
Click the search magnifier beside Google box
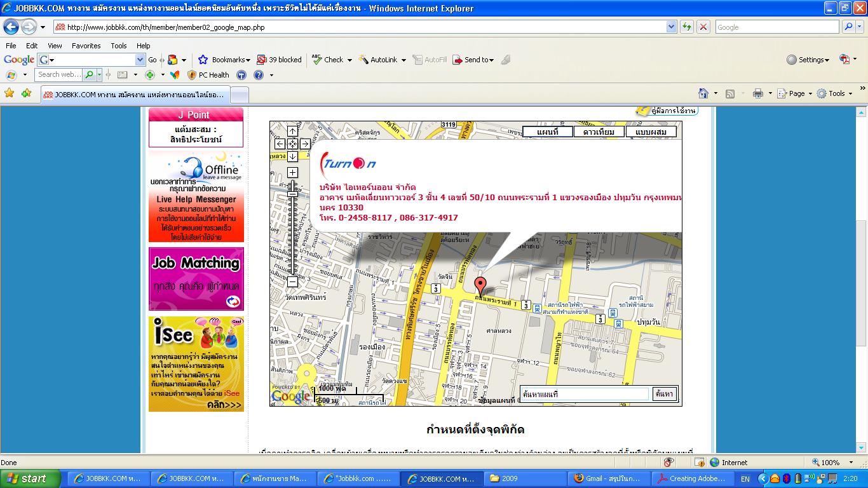point(848,27)
